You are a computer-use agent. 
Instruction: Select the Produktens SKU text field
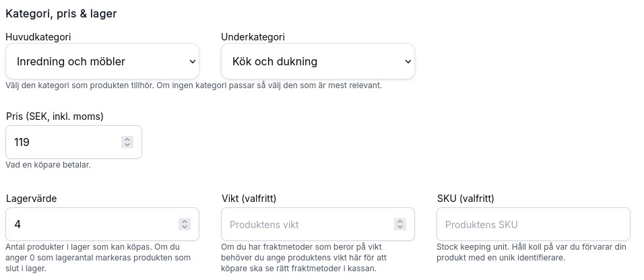(x=533, y=224)
